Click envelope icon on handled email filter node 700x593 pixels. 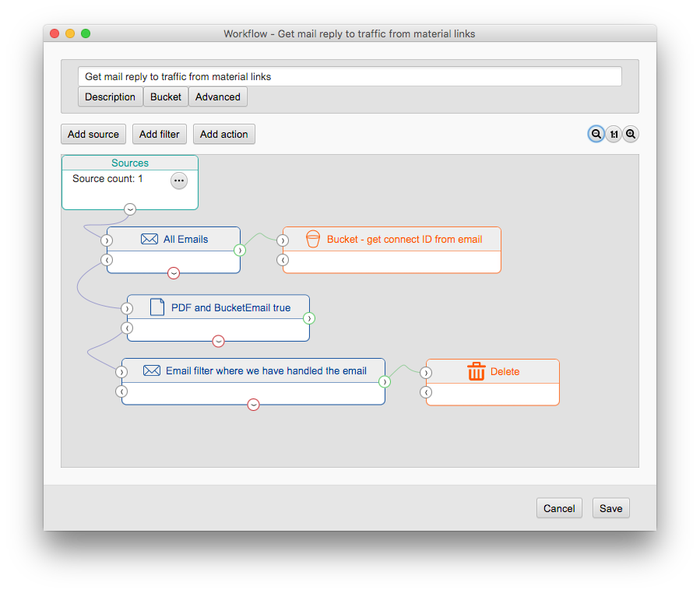coord(152,370)
